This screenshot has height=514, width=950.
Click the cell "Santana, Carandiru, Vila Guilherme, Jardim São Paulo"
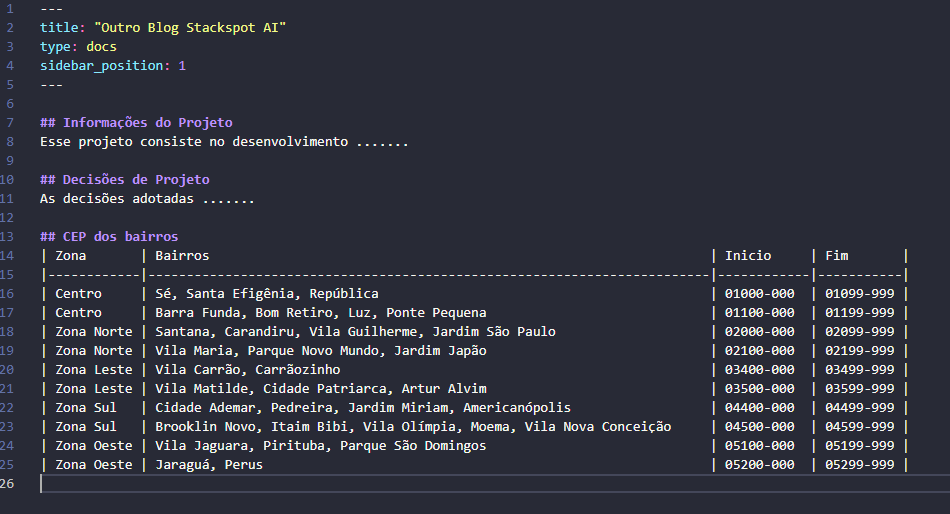(x=355, y=332)
